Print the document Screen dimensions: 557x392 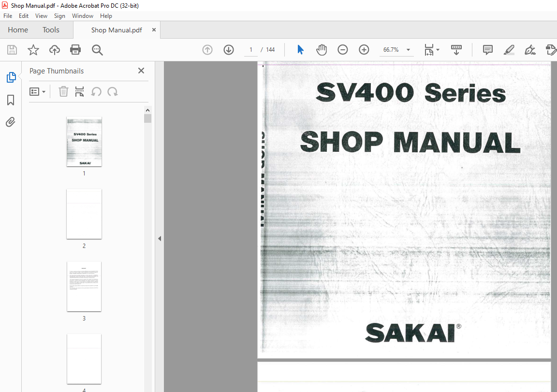click(x=75, y=50)
